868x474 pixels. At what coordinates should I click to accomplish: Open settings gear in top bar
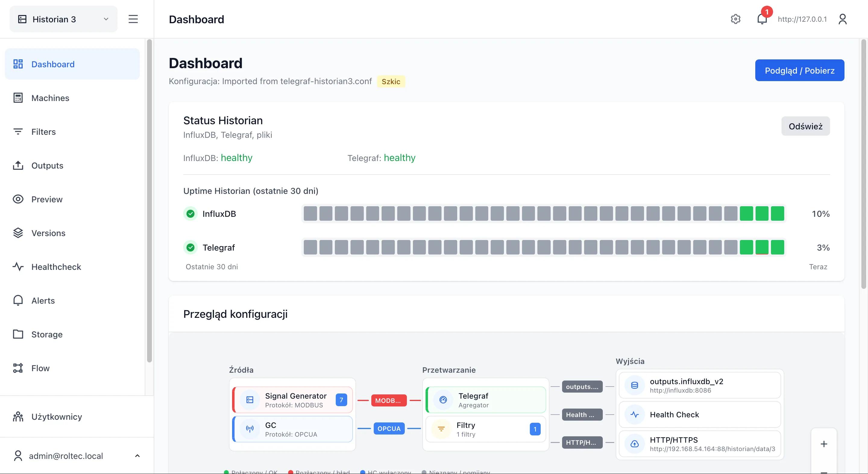click(x=736, y=19)
